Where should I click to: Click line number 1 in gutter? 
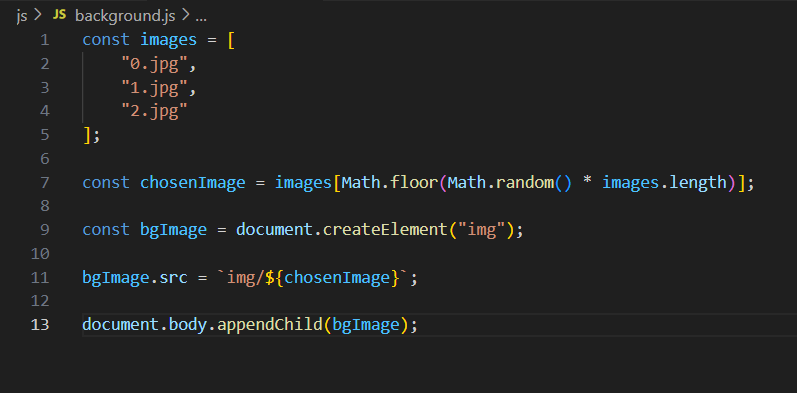click(45, 40)
